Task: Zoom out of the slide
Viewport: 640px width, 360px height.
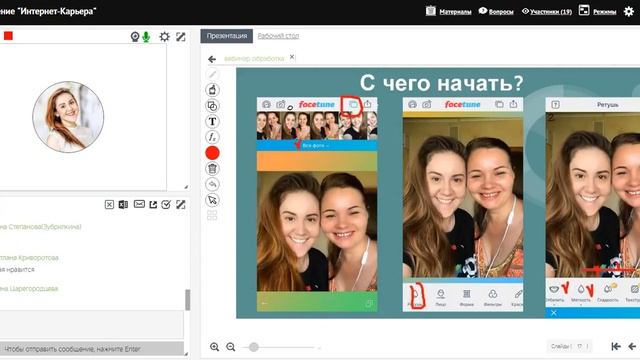Action: click(231, 347)
